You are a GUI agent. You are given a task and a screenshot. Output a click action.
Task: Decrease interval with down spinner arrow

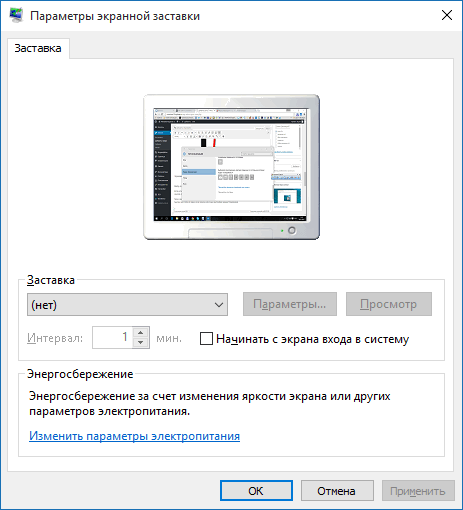tap(141, 343)
